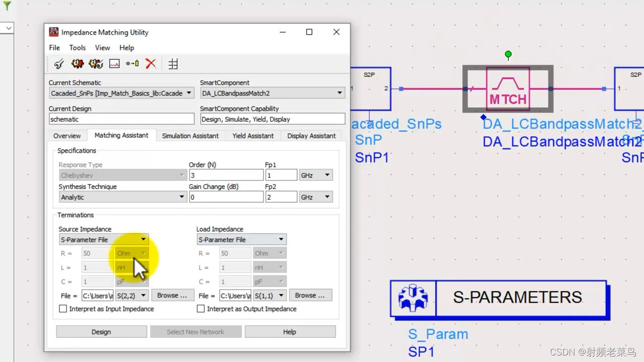The width and height of the screenshot is (644, 362).
Task: Open the Fp1 GHz unit dropdown
Action: (315, 175)
